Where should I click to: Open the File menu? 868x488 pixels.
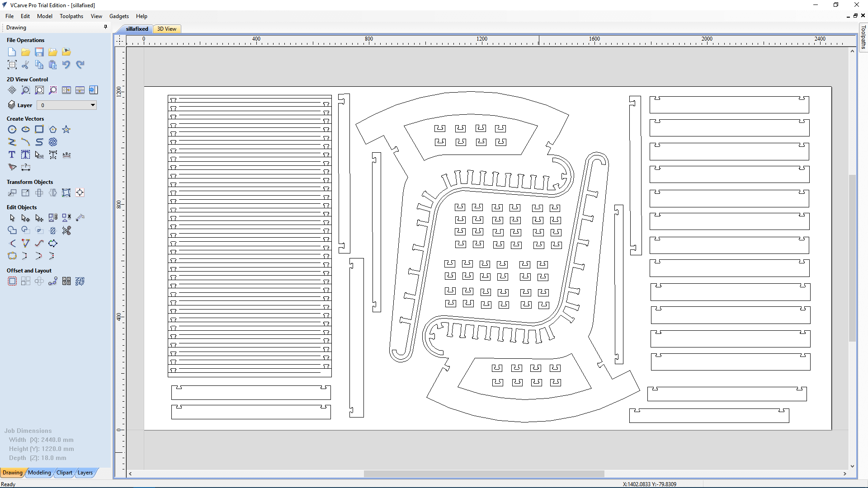(x=9, y=16)
